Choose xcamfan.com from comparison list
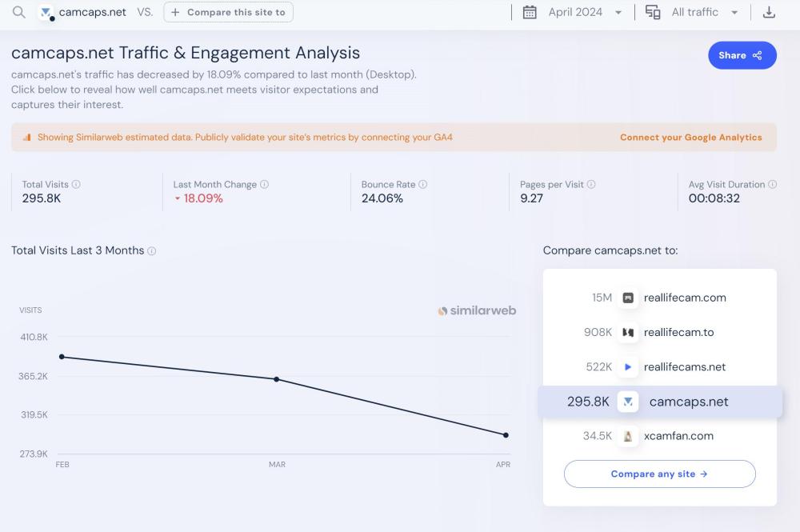The height and width of the screenshot is (532, 800). point(678,436)
